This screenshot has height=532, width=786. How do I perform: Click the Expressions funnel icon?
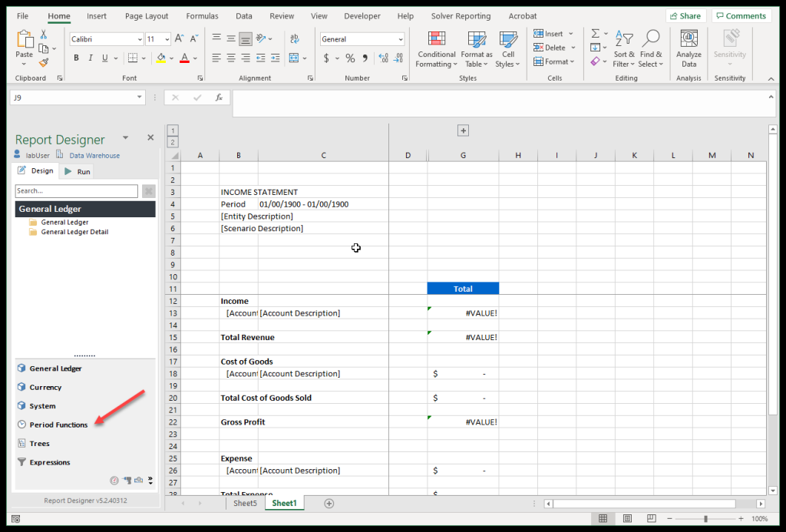click(x=21, y=462)
